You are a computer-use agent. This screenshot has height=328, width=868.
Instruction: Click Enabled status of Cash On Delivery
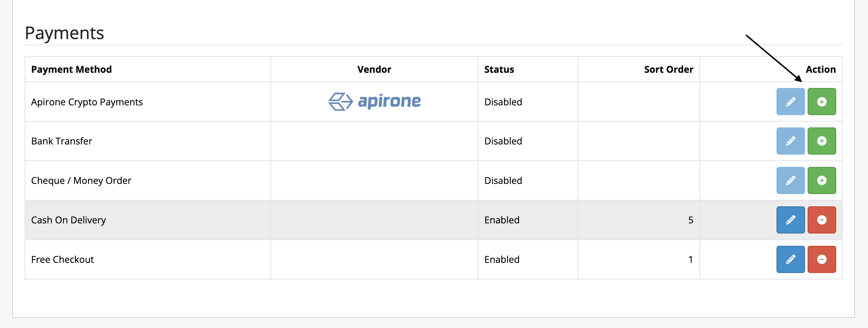(502, 220)
